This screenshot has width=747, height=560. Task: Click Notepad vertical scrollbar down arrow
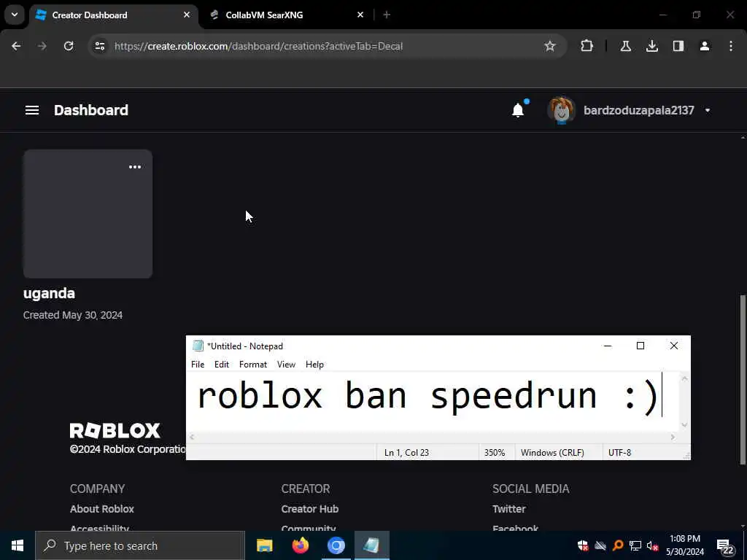(684, 425)
